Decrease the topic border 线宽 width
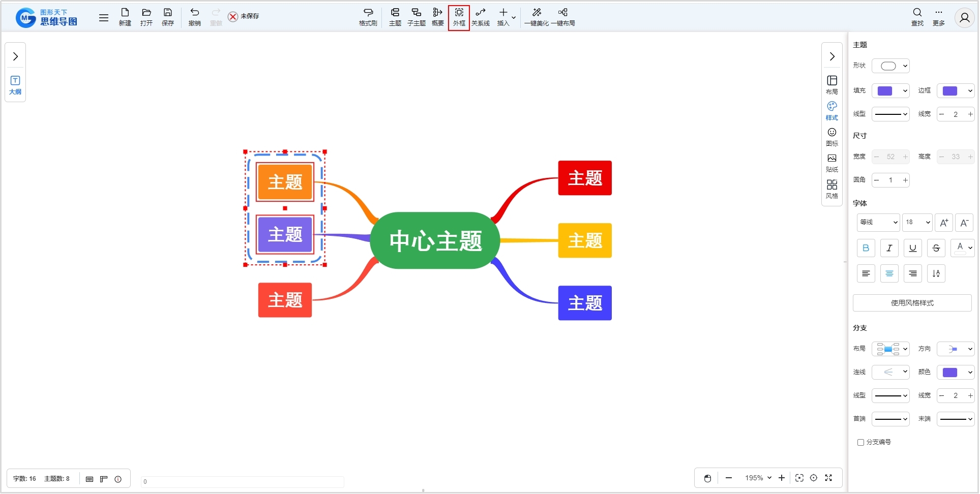Viewport: 980px width, 494px height. tap(942, 114)
